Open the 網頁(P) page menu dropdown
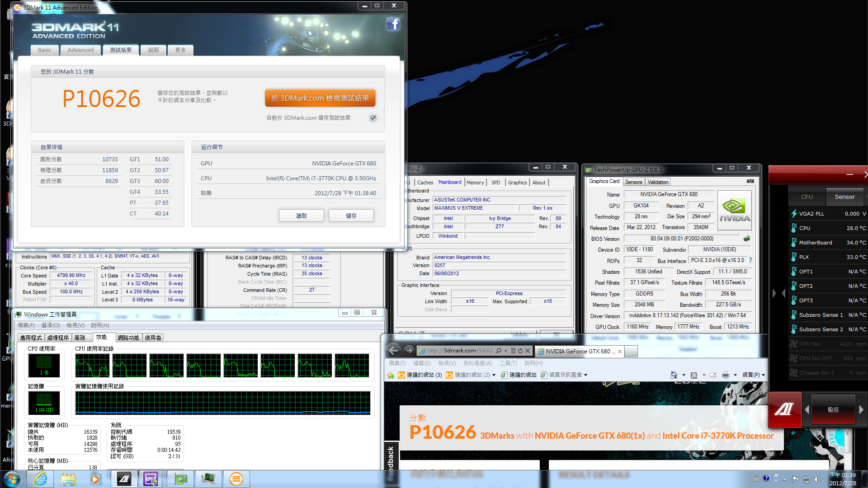Image resolution: width=868 pixels, height=488 pixels. point(753,375)
